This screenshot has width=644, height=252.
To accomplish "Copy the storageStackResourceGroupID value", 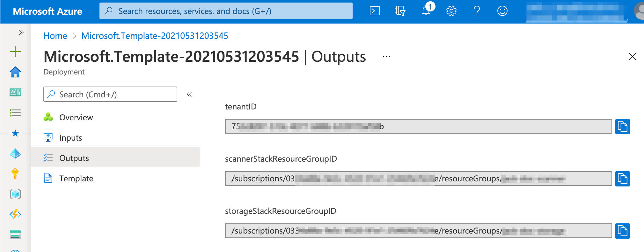I will [622, 231].
